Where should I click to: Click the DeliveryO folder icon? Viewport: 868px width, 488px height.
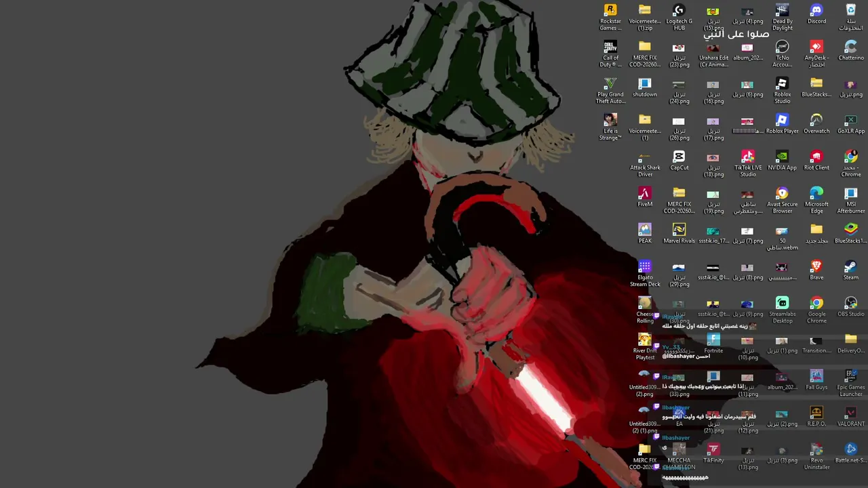click(x=851, y=343)
